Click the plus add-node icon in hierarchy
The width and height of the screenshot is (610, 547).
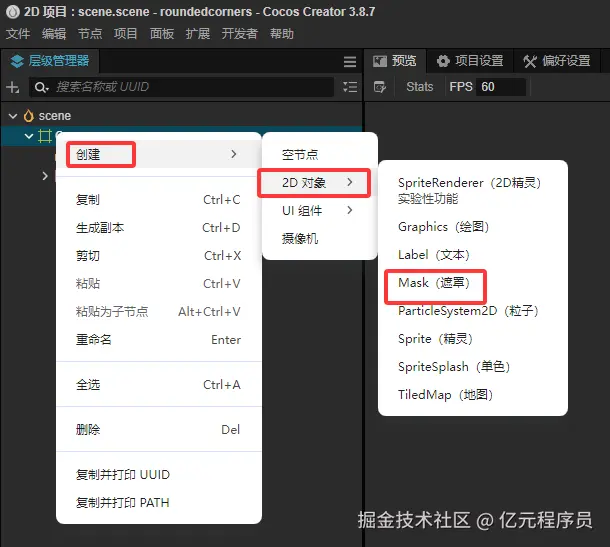(13, 87)
